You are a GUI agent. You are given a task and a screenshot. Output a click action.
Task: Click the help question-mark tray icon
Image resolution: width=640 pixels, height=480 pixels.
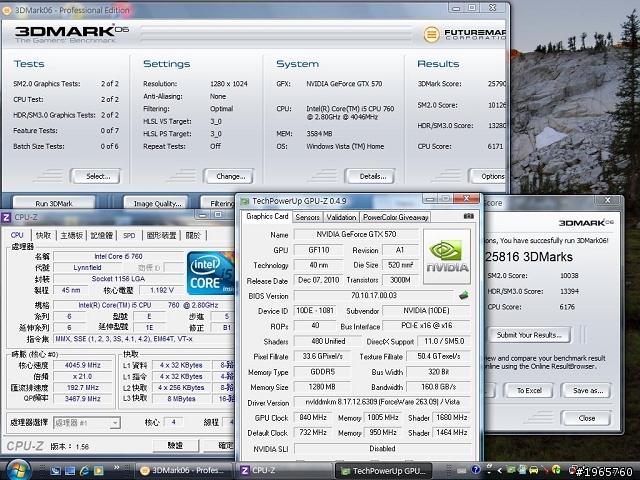tap(475, 470)
